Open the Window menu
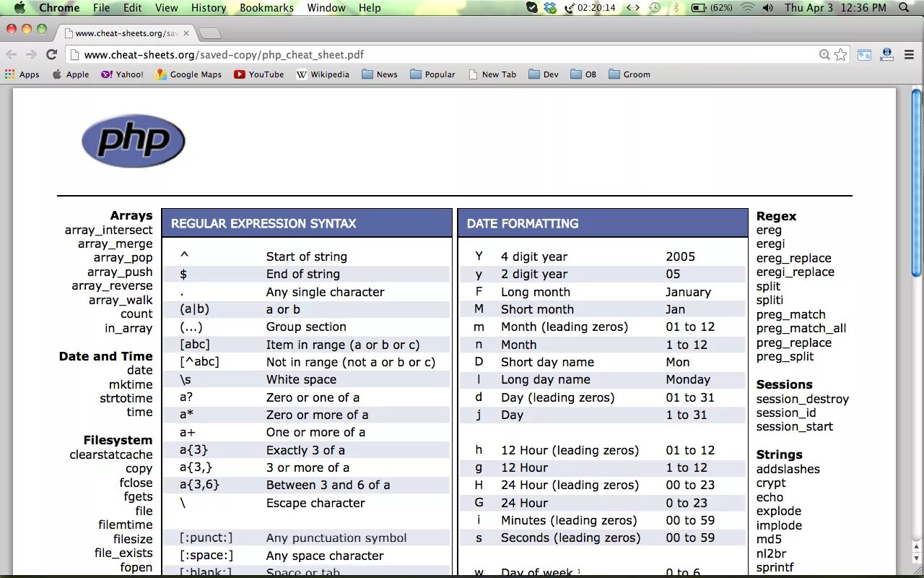Screen dimensions: 924x578 [x=326, y=8]
